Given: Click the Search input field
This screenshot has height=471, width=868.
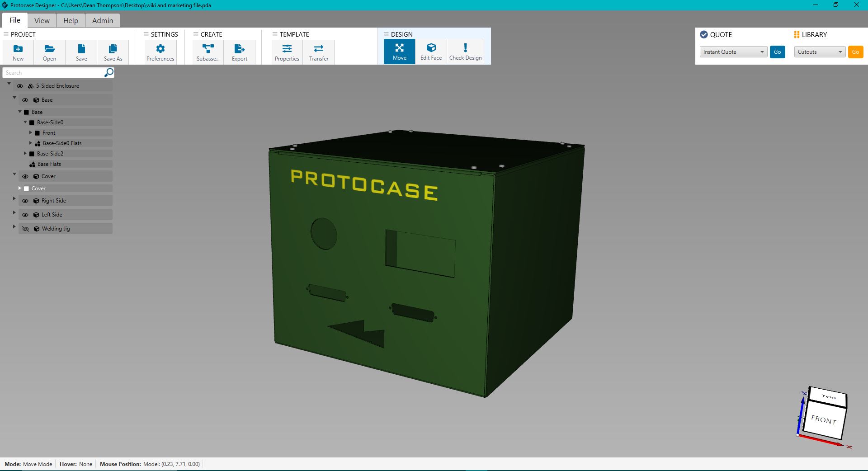Looking at the screenshot, I should click(53, 73).
